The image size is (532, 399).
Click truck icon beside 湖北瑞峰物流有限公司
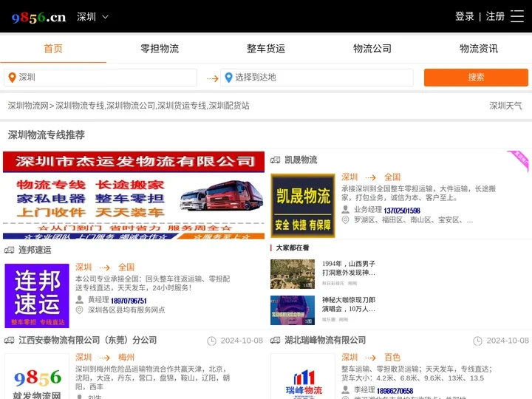click(275, 341)
